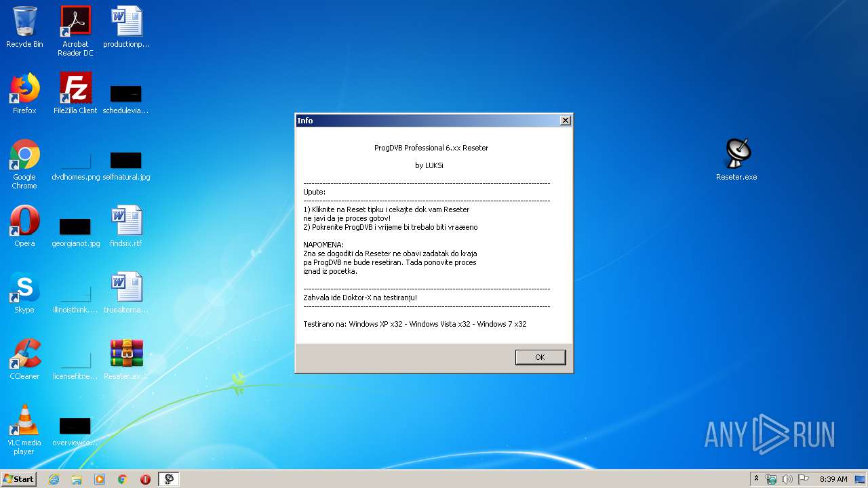Select the CCleaner desktop shortcut

point(24,359)
